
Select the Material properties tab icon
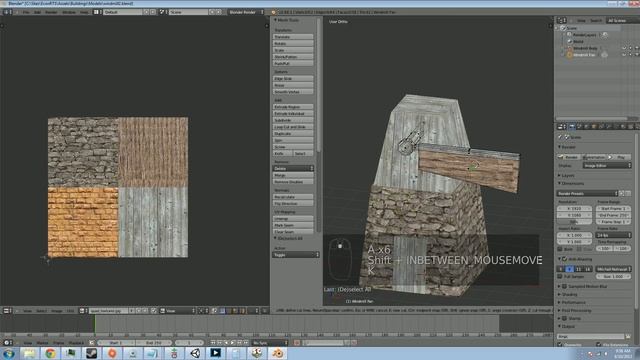click(x=623, y=127)
